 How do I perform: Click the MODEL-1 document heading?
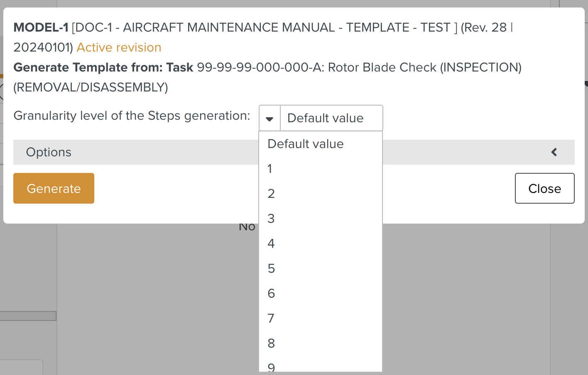(40, 27)
